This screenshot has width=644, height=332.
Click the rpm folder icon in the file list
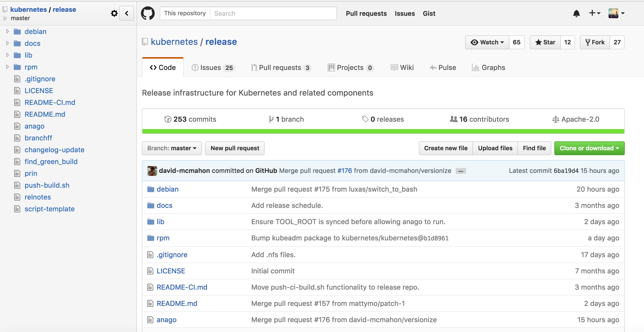point(151,238)
